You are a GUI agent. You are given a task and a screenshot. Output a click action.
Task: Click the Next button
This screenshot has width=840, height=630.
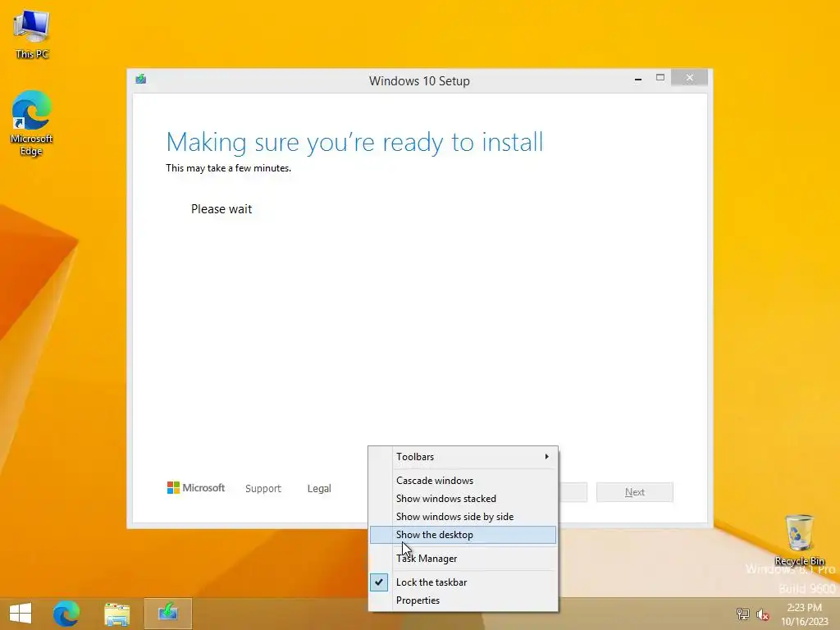[x=635, y=492]
